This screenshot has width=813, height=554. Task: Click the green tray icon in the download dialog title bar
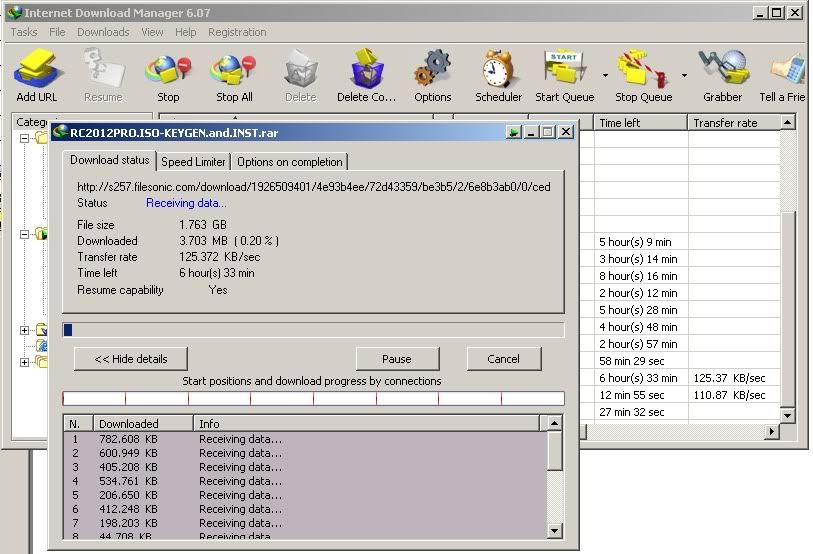(513, 132)
